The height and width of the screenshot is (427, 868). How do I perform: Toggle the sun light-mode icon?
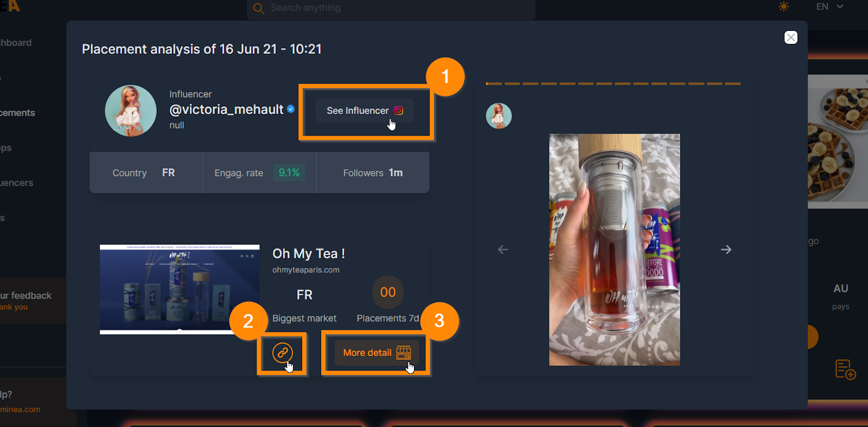[784, 7]
